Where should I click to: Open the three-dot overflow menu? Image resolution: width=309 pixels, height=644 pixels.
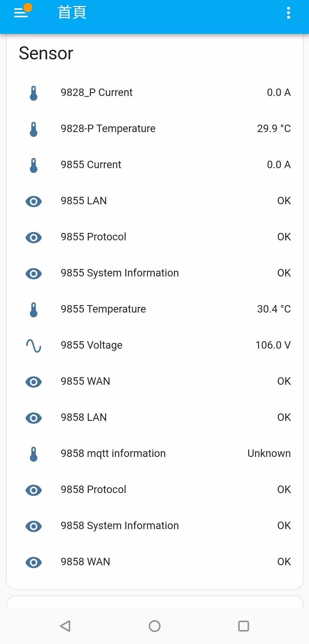(288, 13)
